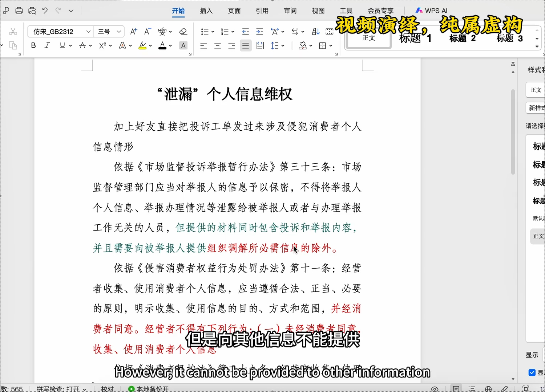This screenshot has width=545, height=392.
Task: Click 校对 in status bar
Action: [108, 389]
